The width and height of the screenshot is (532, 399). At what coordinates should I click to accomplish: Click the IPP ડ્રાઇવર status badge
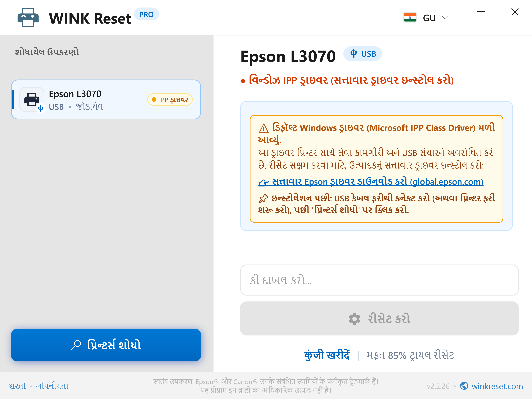click(x=170, y=100)
